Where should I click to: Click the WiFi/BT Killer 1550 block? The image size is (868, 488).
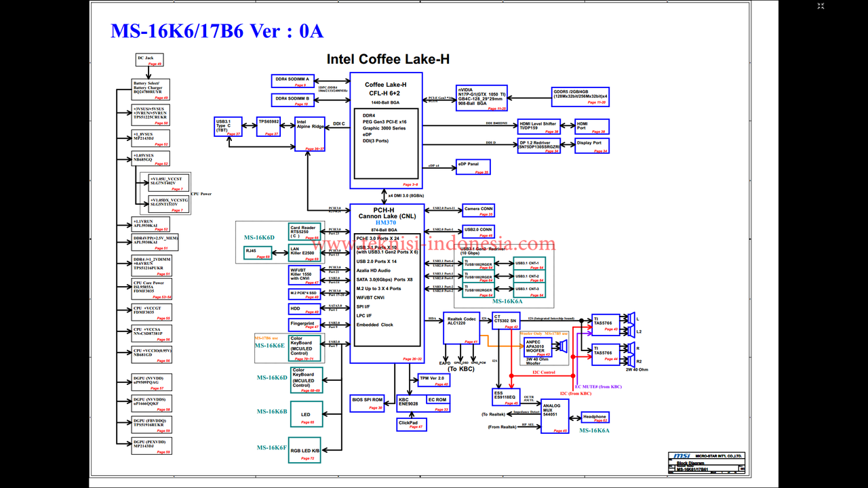coord(304,275)
